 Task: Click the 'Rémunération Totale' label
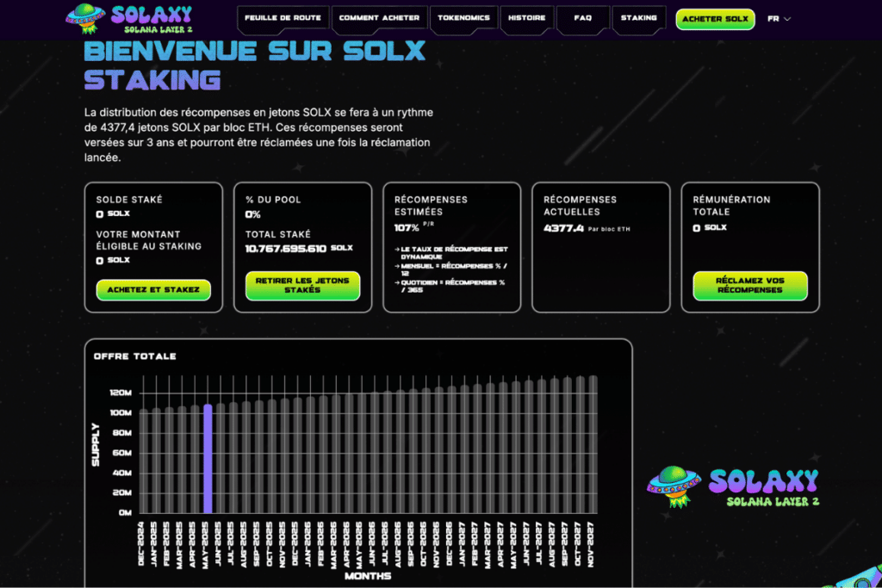tap(731, 206)
